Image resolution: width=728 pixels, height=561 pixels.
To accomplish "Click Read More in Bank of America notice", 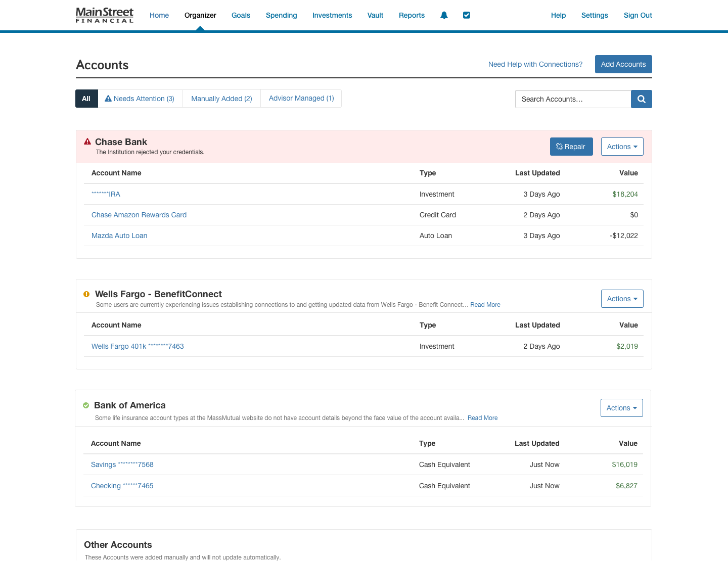I will point(482,418).
